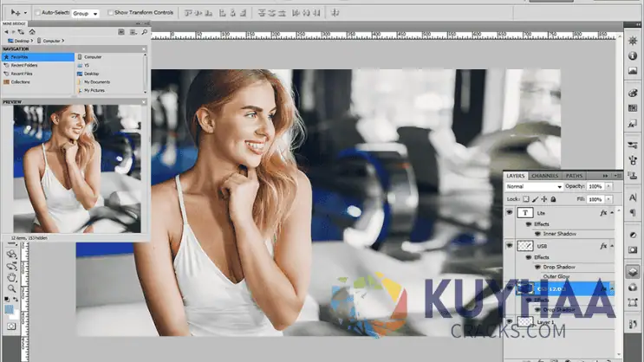This screenshot has height=362, width=644.
Task: Enable the Auto-Select checkbox
Action: tap(36, 13)
